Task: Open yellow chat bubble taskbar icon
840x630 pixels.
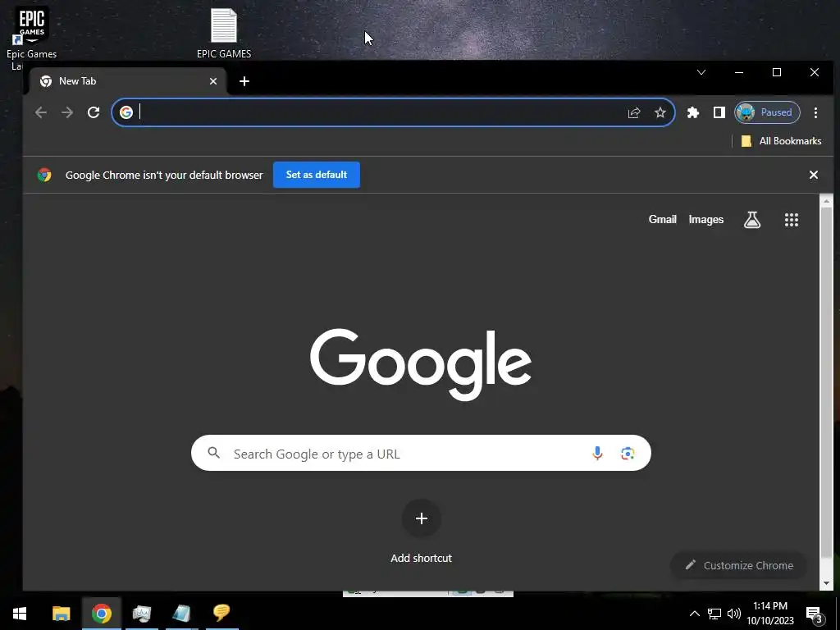Action: [x=221, y=614]
